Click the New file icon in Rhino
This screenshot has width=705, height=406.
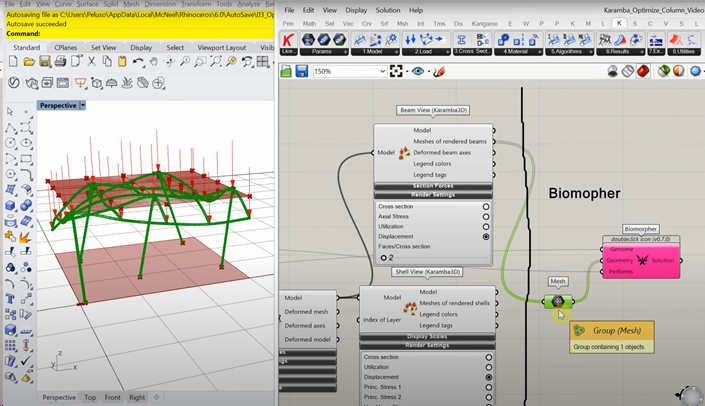coord(13,62)
